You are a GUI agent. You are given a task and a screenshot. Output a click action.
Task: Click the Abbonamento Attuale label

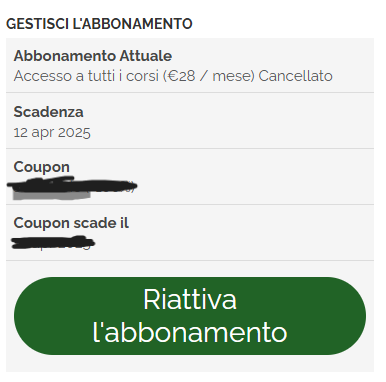click(93, 56)
